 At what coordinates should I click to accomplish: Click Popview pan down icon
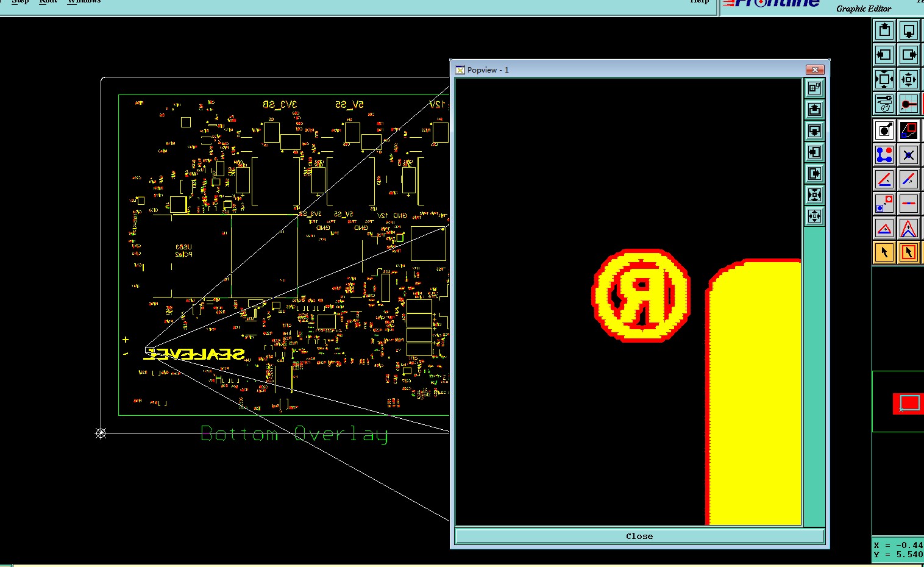814,131
